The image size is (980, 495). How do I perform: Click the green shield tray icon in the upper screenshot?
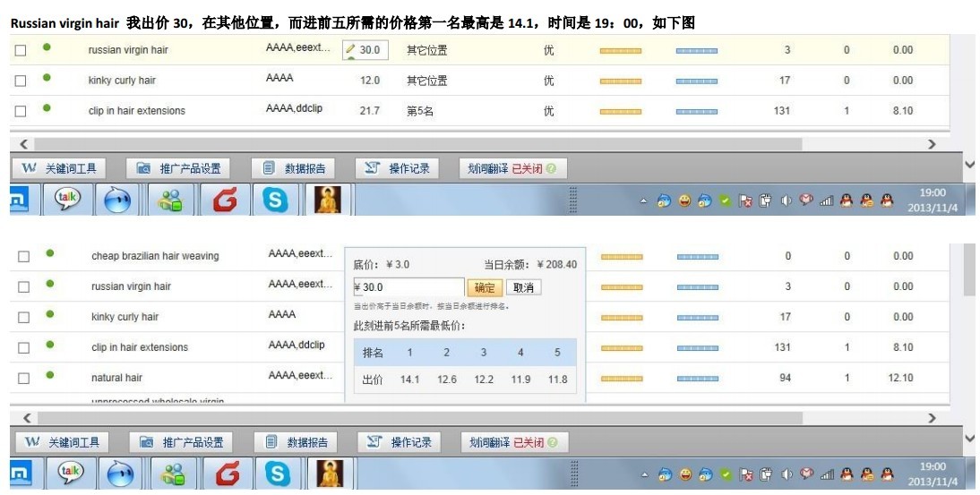[725, 201]
